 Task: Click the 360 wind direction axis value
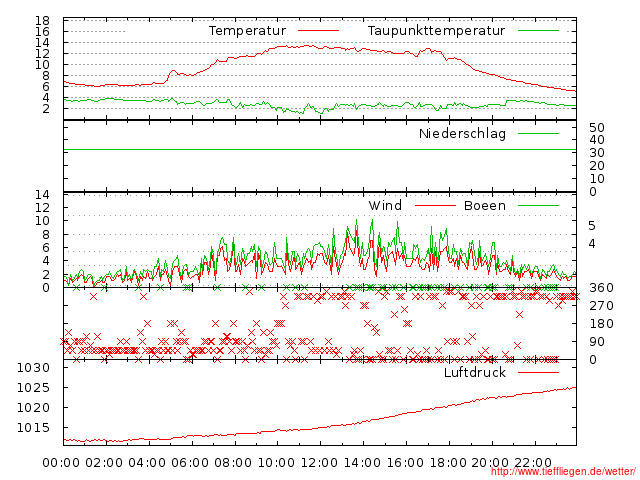pyautogui.click(x=601, y=288)
